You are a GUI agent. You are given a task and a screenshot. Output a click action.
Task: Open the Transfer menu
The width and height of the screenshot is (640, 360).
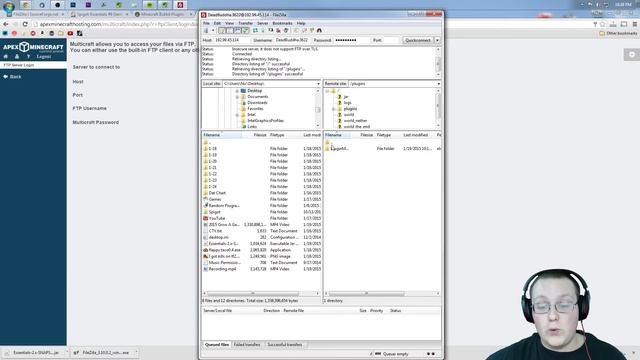click(x=245, y=23)
